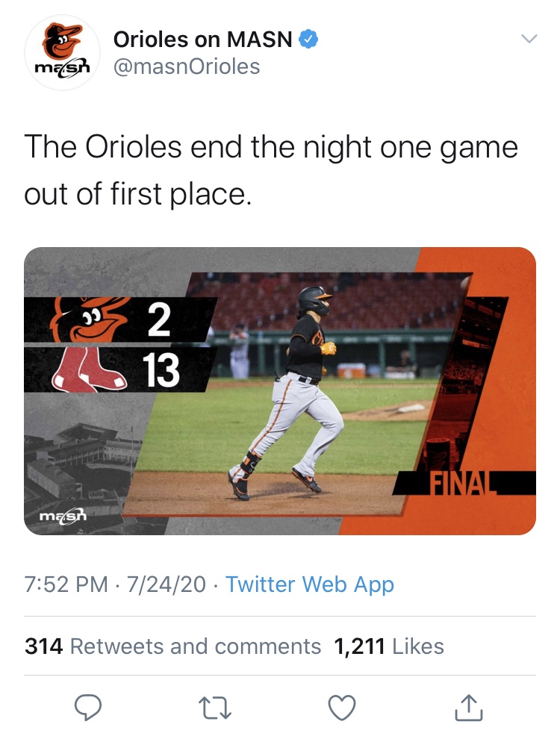Tap the 7/24/20 date
Image resolution: width=560 pixels, height=739 pixels.
(166, 584)
